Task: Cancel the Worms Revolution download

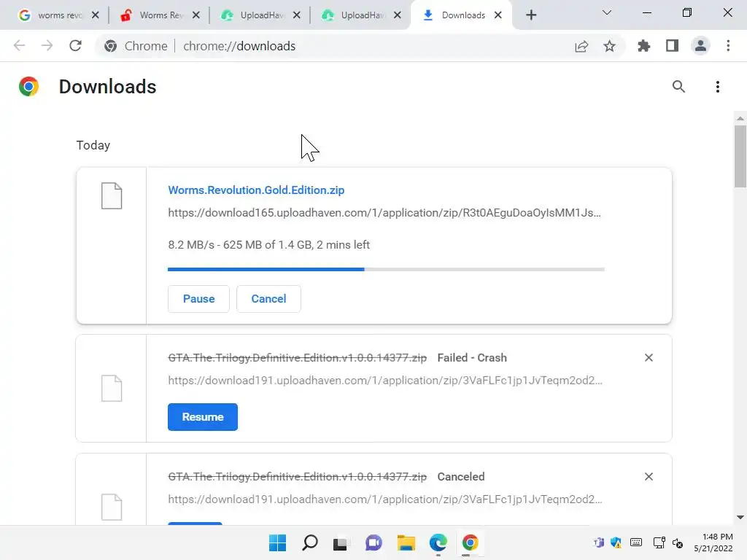Action: [x=268, y=299]
